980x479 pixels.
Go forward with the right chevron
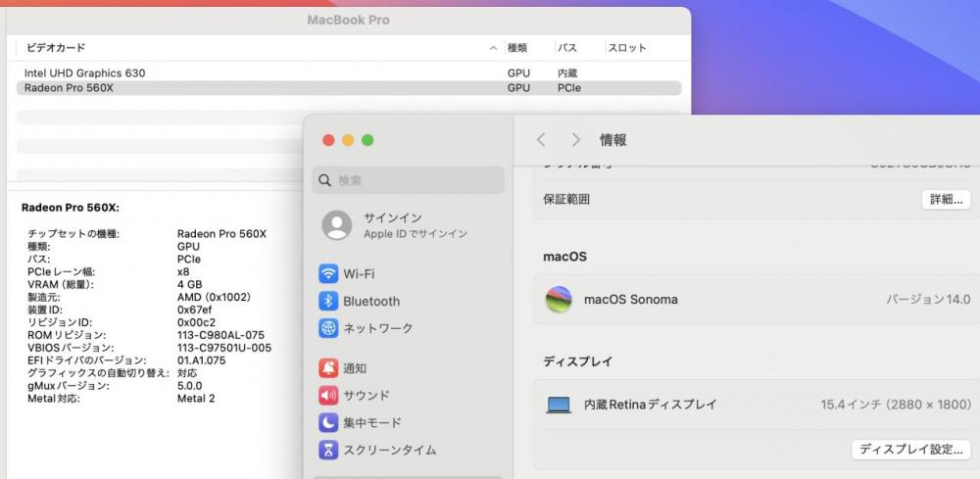click(575, 140)
